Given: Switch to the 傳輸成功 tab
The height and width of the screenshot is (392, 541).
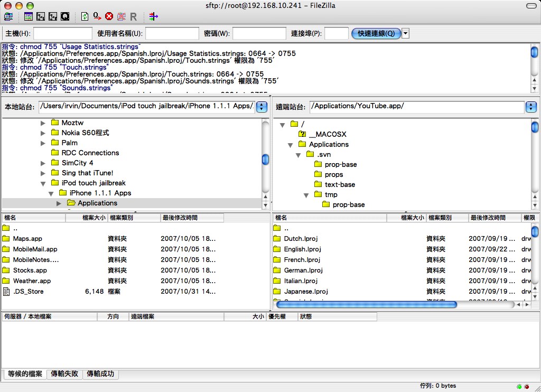Looking at the screenshot, I should click(100, 374).
